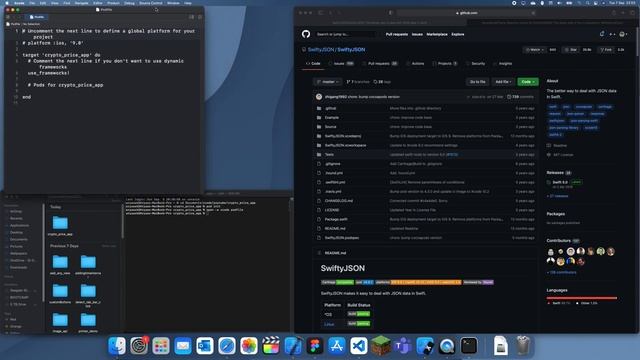
Task: Open the GitHub Octocat home logo
Action: 306,34
